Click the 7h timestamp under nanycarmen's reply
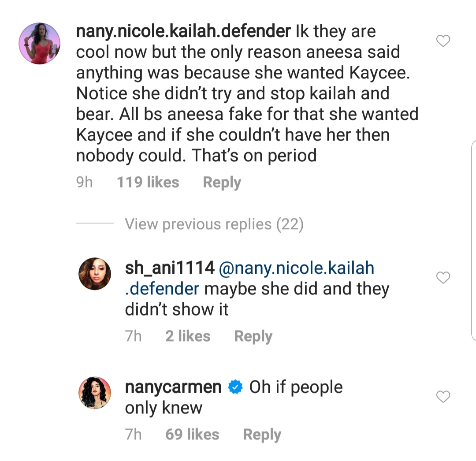Viewport: 476px width, 461px height. pyautogui.click(x=133, y=434)
